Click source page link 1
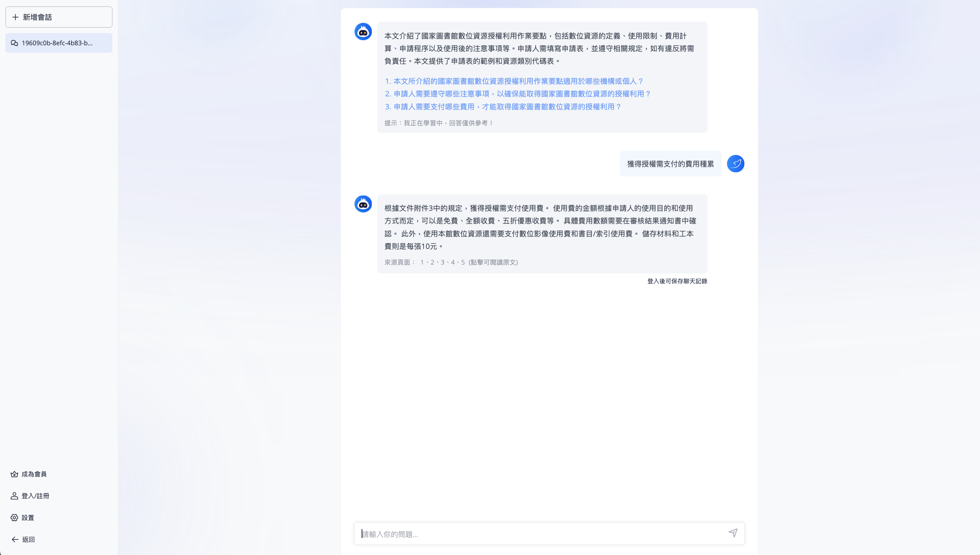The height and width of the screenshot is (555, 980). tap(423, 263)
